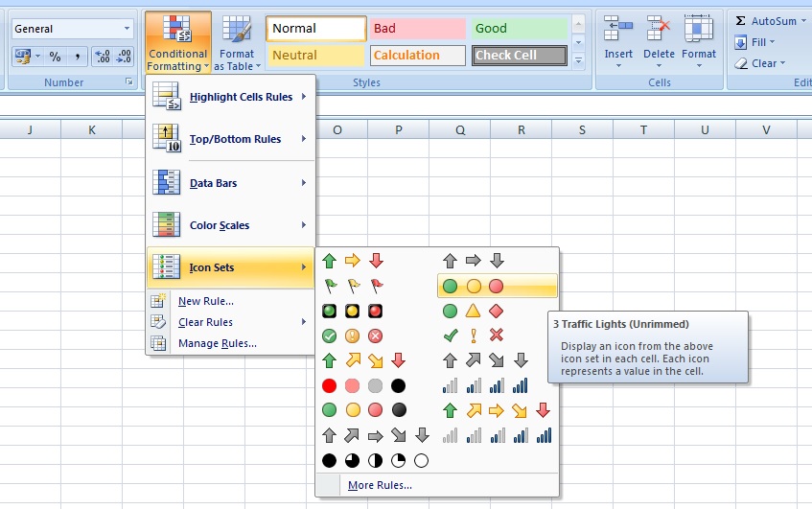Screen dimensions: 812x509
Task: Click the Format as Table icon
Action: pos(234,43)
